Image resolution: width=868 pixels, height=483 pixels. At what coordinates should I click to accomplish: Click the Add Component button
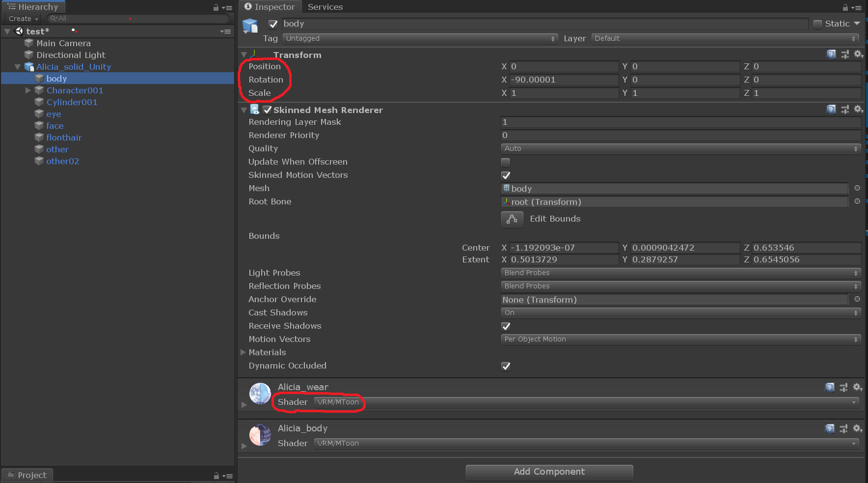[549, 472]
